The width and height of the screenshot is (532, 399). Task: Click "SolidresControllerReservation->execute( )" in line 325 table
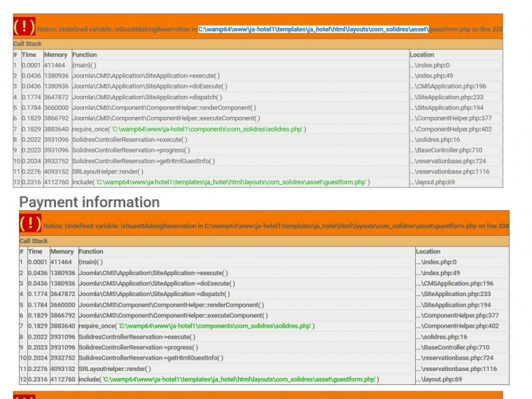[129, 139]
